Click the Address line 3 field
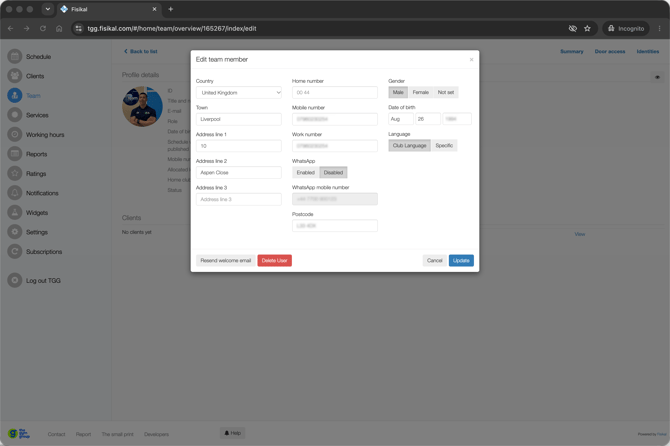 click(x=239, y=200)
